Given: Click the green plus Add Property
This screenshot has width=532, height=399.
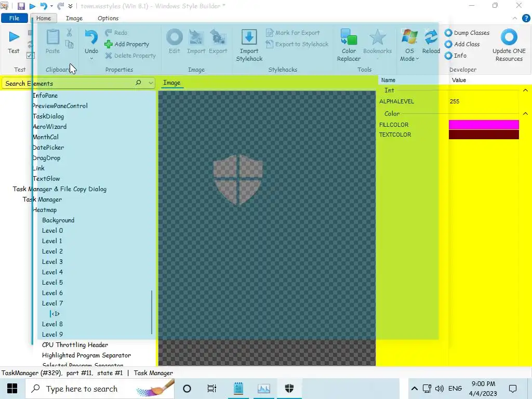Looking at the screenshot, I should (127, 44).
